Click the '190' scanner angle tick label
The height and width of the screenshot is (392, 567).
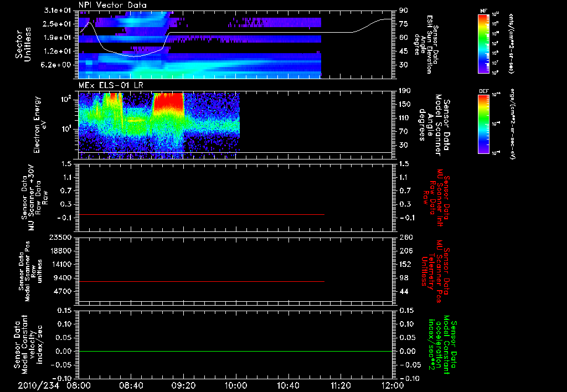406,91
